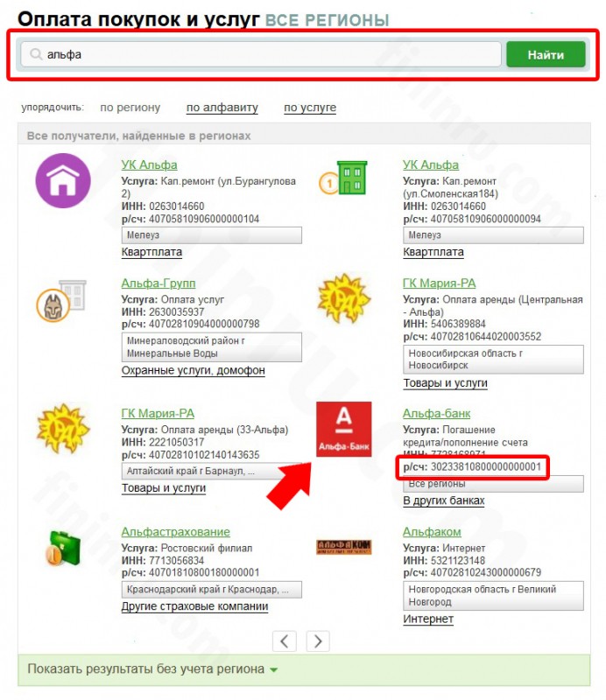Image resolution: width=606 pixels, height=700 pixels.
Task: Click Мелеуз region box of Смоленская entry
Action: (x=493, y=234)
